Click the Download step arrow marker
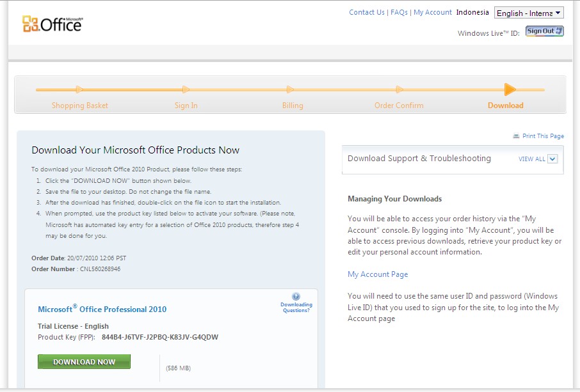Image resolution: width=580 pixels, height=392 pixels. coord(510,90)
